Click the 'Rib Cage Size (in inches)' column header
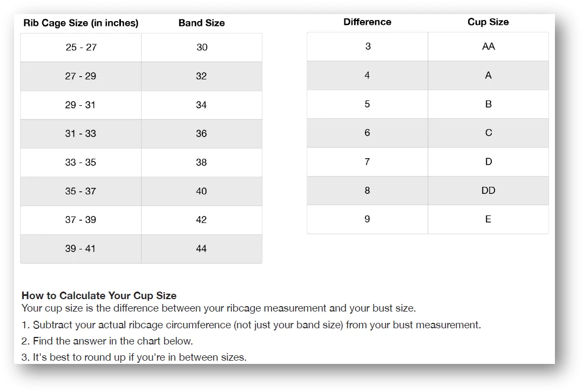Viewport: 583px width, 392px height. click(x=80, y=23)
